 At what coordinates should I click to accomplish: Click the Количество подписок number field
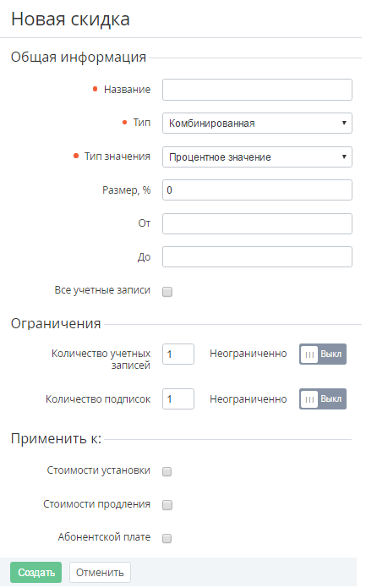(x=178, y=399)
